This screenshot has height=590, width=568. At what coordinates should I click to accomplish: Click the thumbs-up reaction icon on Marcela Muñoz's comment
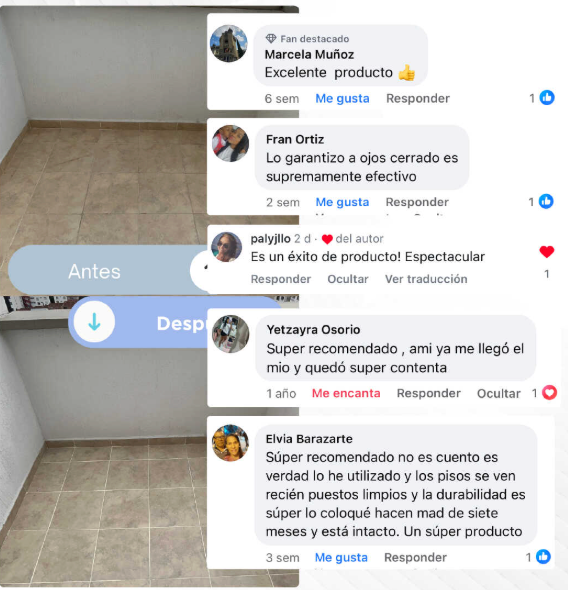(547, 97)
